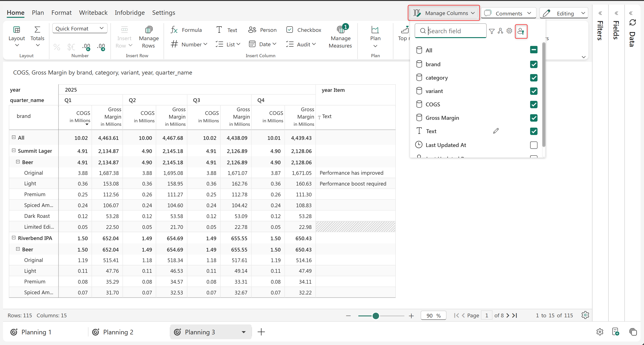Uncheck the Gross Margin column checkbox

tap(533, 118)
